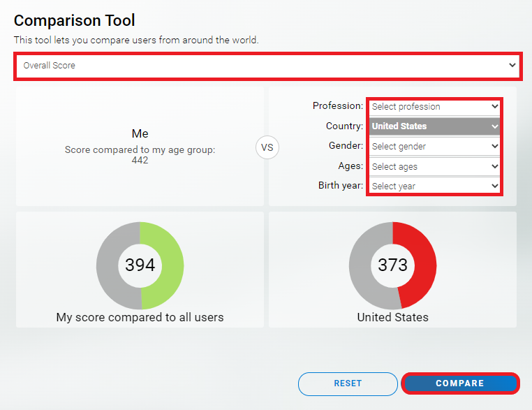This screenshot has width=532, height=410.
Task: Click the gray segment of the 394 donut
Action: coord(109,265)
